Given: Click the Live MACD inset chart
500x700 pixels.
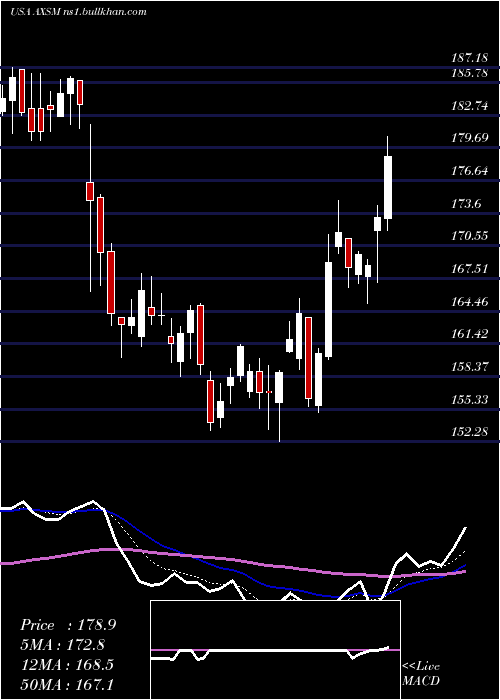Looking at the screenshot, I should point(275,650).
